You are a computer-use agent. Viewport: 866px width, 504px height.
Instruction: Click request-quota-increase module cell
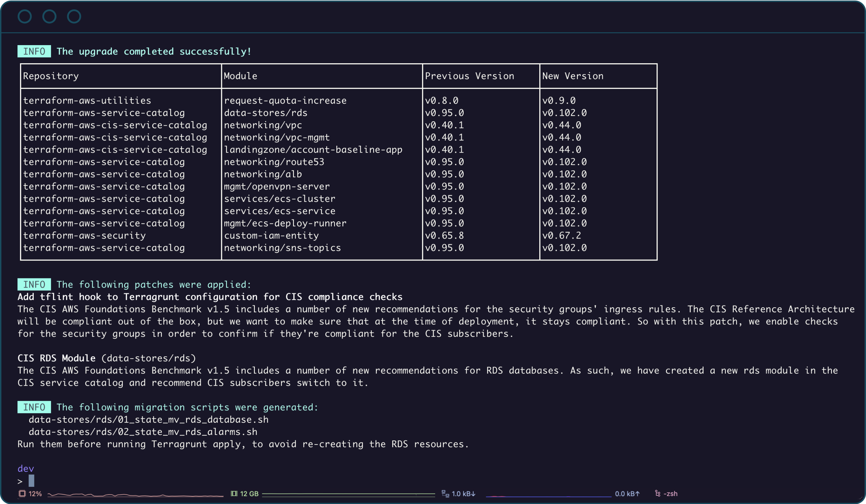coord(285,100)
